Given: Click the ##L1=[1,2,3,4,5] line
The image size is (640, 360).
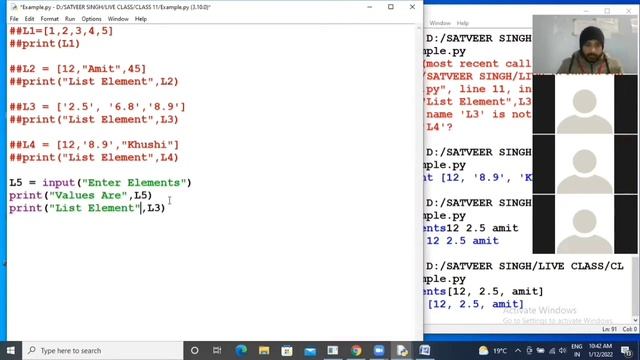Looking at the screenshot, I should 61,31.
